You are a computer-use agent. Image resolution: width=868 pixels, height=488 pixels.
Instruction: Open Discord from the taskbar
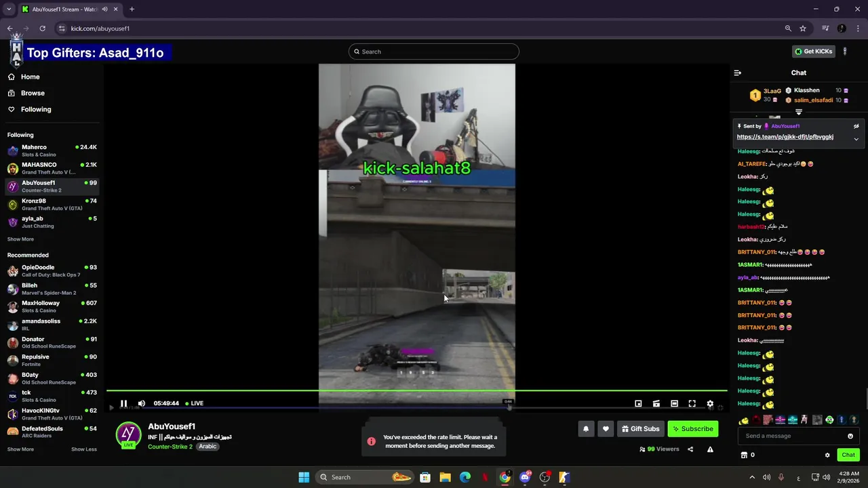[525, 477]
